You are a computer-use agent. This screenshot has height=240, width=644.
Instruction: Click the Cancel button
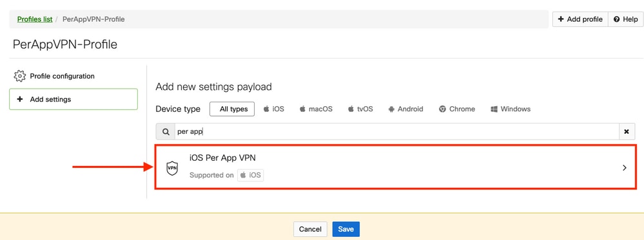coord(310,229)
